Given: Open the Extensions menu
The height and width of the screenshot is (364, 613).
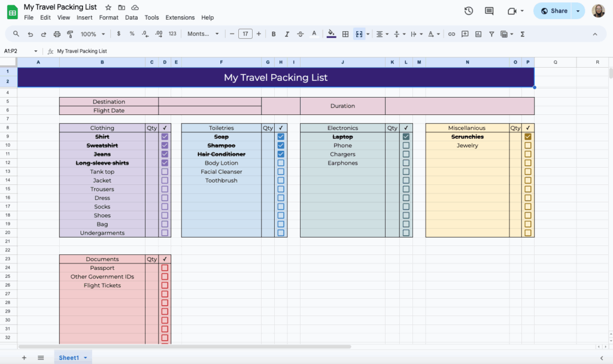Looking at the screenshot, I should click(x=180, y=17).
